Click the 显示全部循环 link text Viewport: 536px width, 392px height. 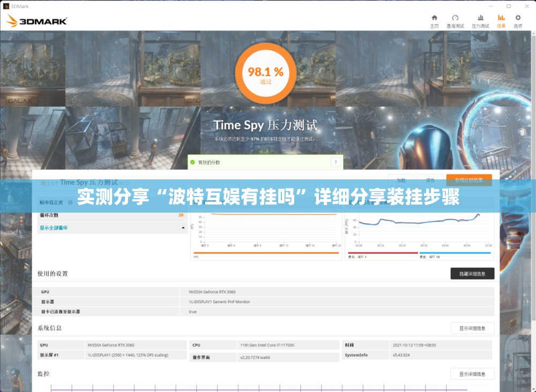tap(54, 228)
